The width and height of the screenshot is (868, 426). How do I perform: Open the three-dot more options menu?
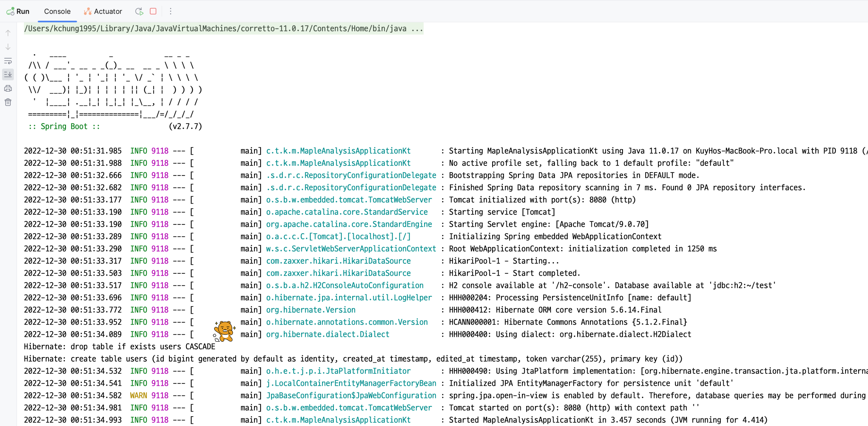click(x=170, y=12)
